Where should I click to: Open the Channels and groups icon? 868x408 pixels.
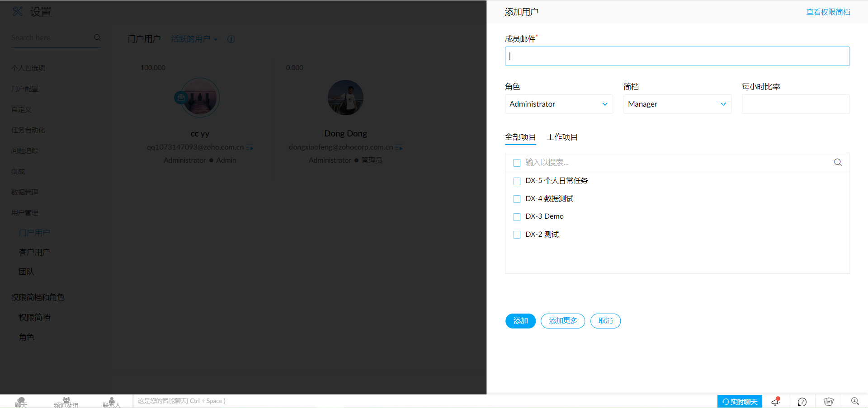(66, 402)
